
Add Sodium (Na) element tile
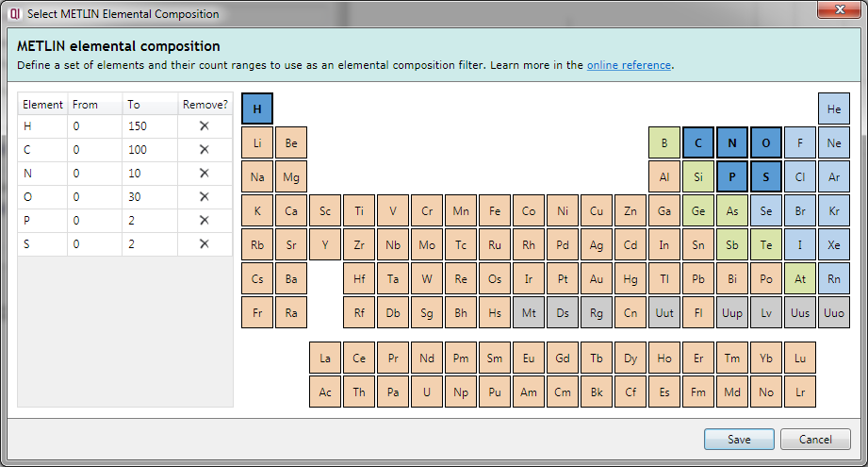click(257, 176)
